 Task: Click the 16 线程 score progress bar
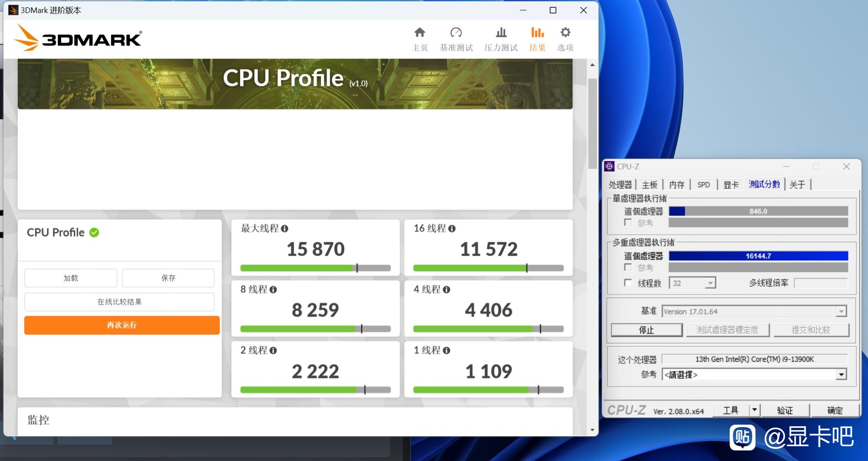click(x=488, y=268)
